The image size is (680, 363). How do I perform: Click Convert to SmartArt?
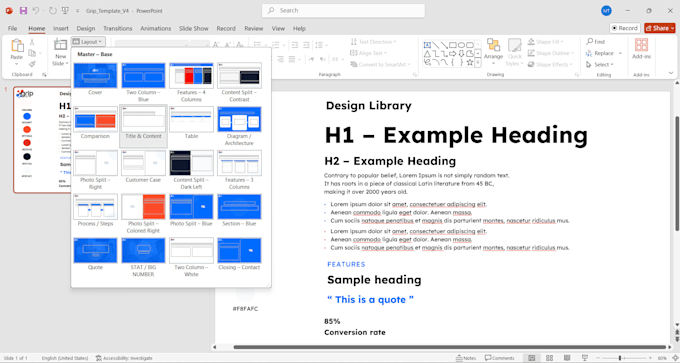380,65
